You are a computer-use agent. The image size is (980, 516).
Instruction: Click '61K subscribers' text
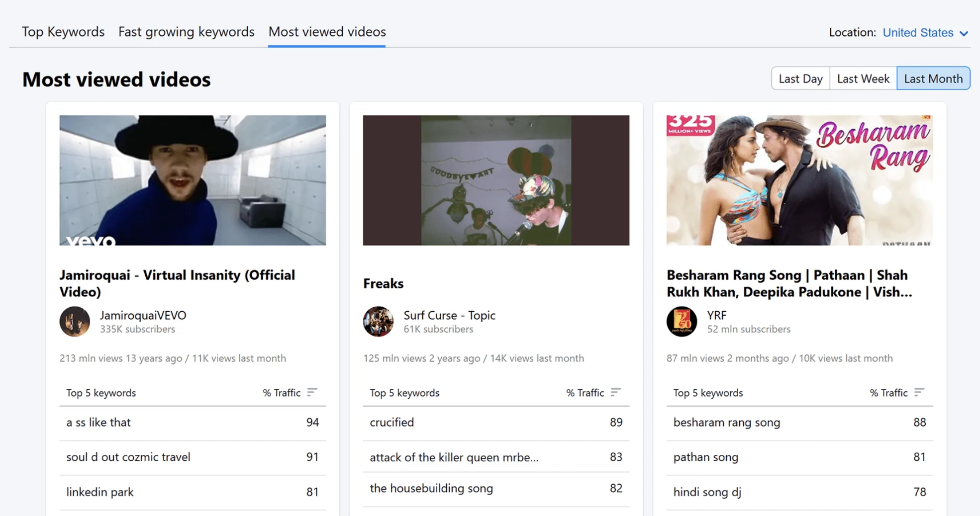[438, 329]
